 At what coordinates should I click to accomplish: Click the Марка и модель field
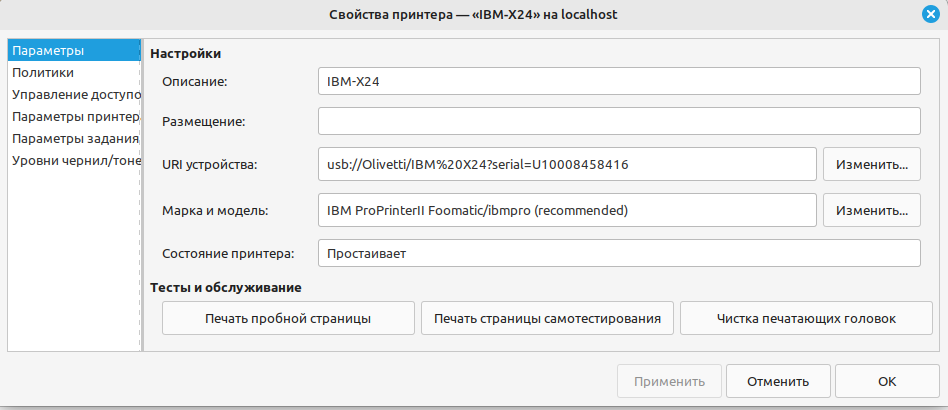point(567,210)
